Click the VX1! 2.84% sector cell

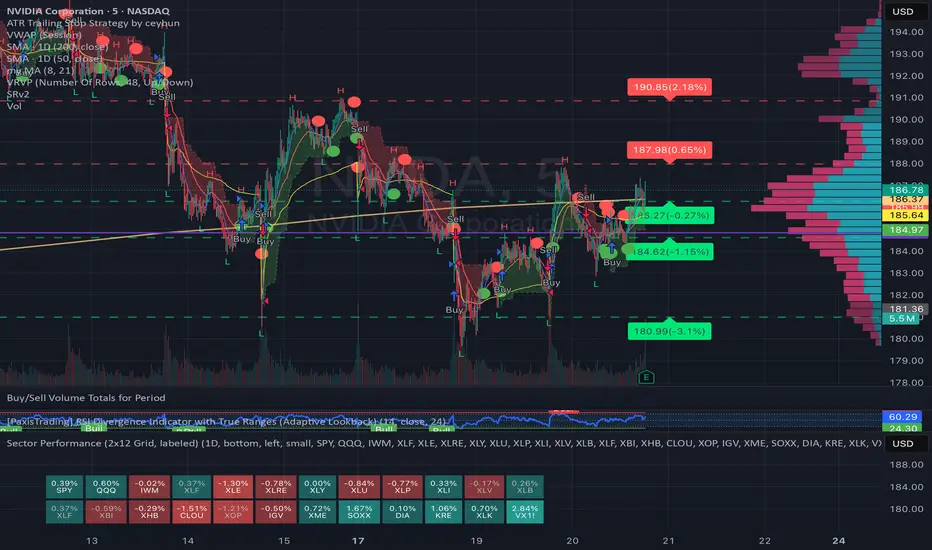click(525, 512)
